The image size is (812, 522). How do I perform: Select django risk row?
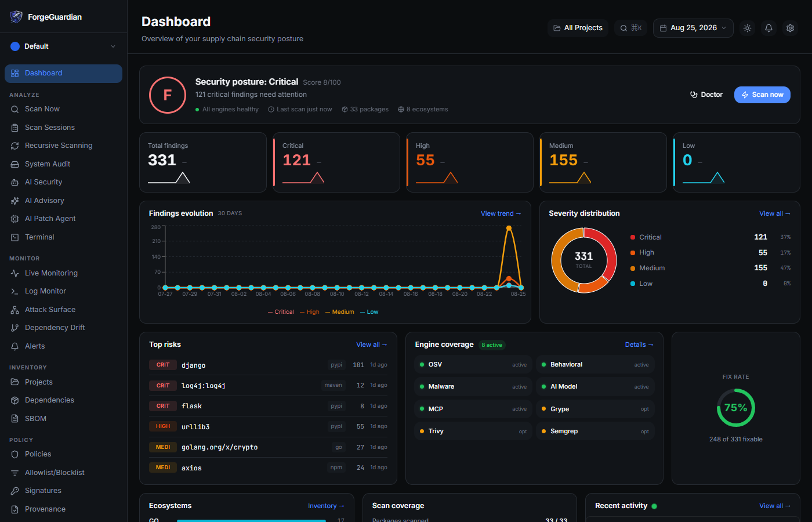268,365
